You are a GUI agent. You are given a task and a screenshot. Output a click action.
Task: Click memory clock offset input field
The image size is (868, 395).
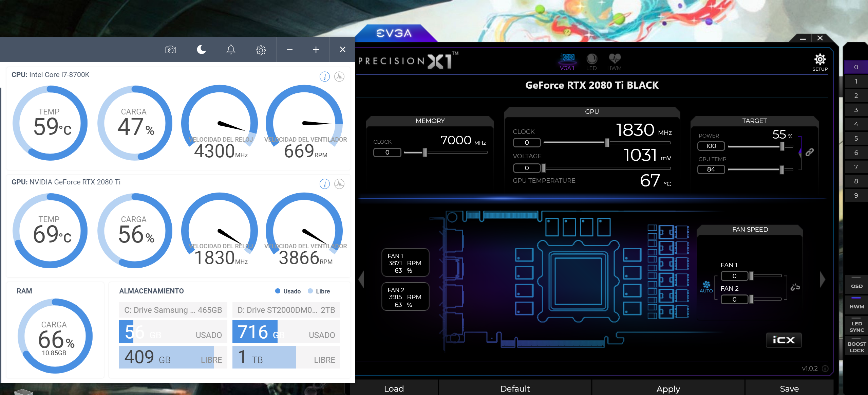click(x=387, y=152)
